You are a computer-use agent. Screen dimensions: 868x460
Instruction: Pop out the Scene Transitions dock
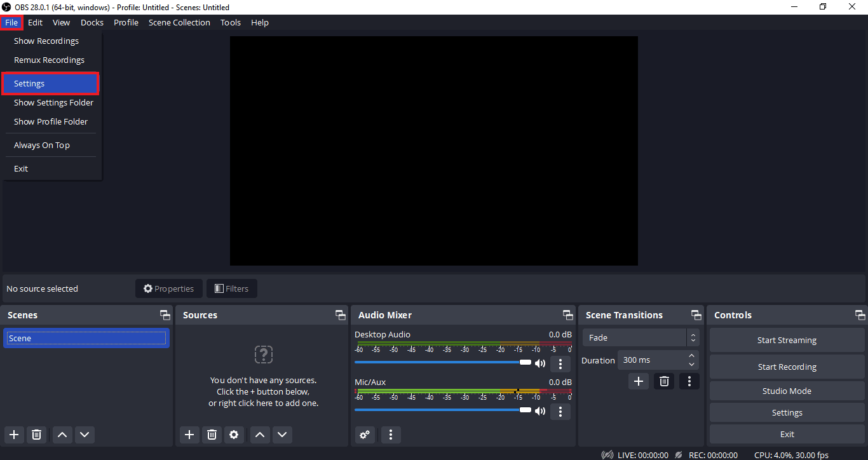click(x=696, y=315)
